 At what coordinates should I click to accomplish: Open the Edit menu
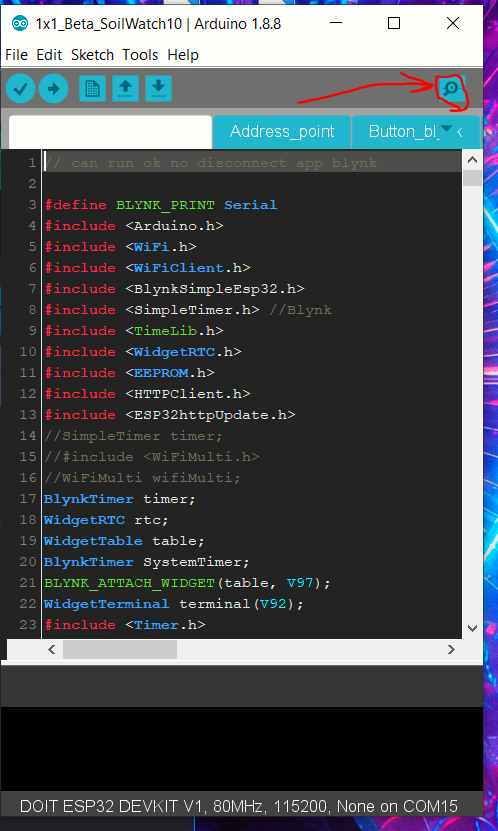[x=49, y=55]
